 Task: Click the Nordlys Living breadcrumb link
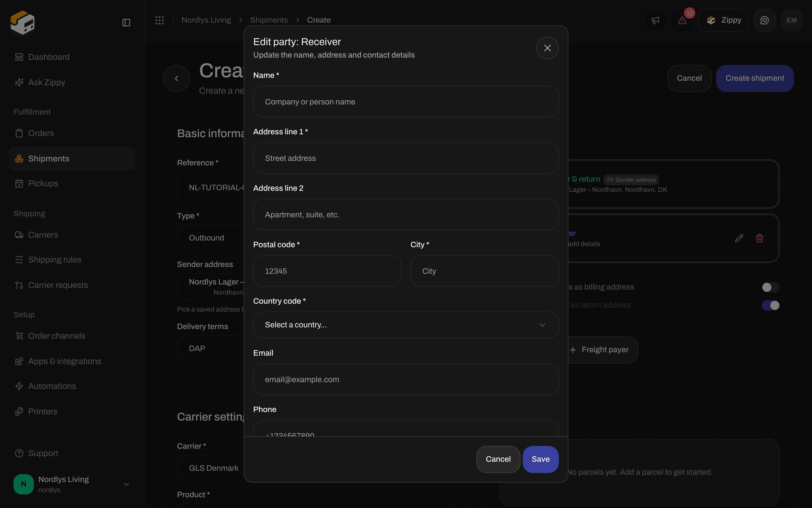click(206, 20)
